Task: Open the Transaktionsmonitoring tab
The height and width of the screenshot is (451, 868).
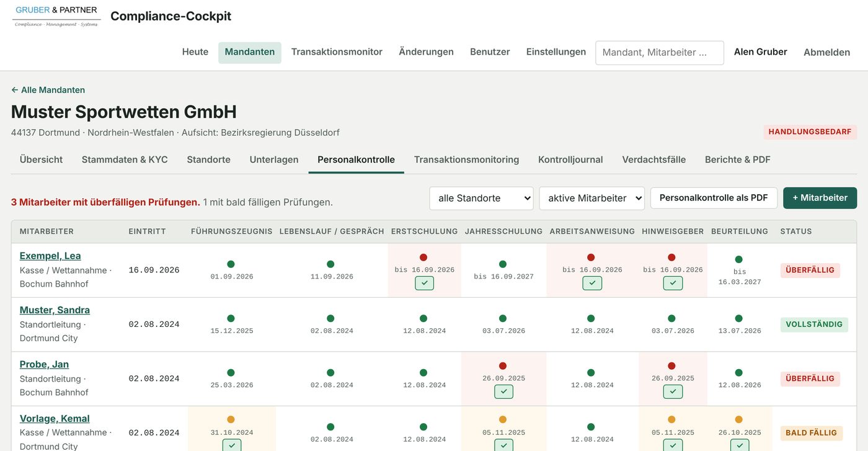Action: pyautogui.click(x=466, y=159)
